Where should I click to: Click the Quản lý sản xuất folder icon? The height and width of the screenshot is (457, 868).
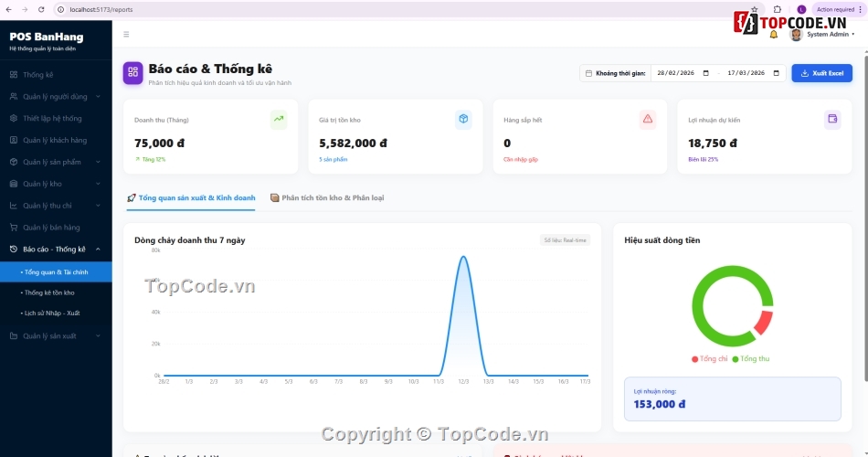point(14,335)
